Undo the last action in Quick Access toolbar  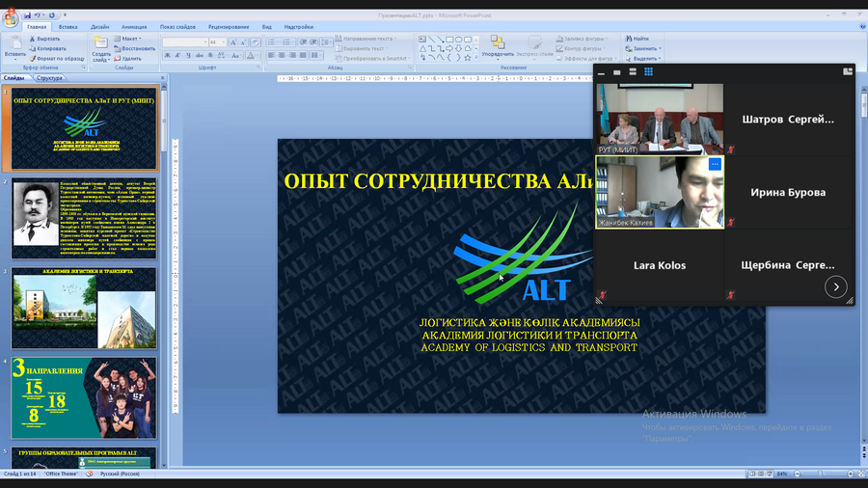tap(37, 15)
